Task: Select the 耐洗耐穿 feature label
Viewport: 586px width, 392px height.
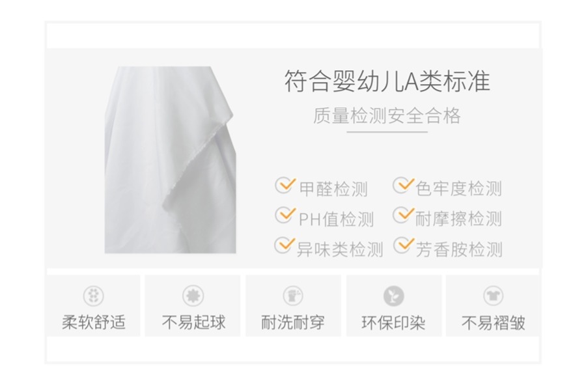Action: (x=292, y=322)
